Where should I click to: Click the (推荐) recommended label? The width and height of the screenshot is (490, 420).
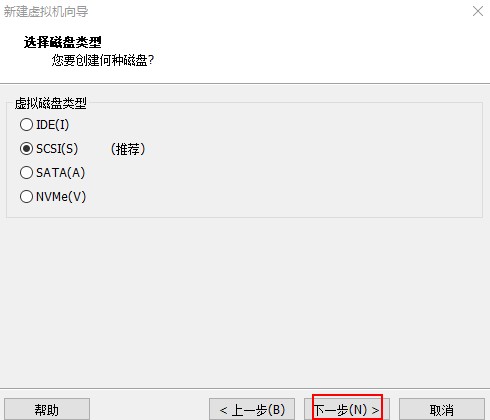coord(128,149)
